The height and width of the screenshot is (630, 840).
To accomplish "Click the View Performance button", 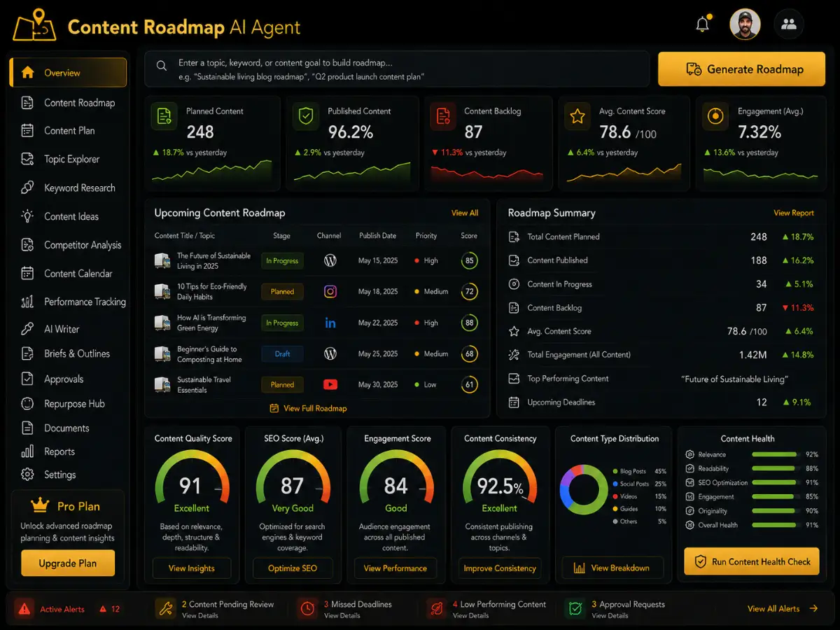I will [395, 568].
